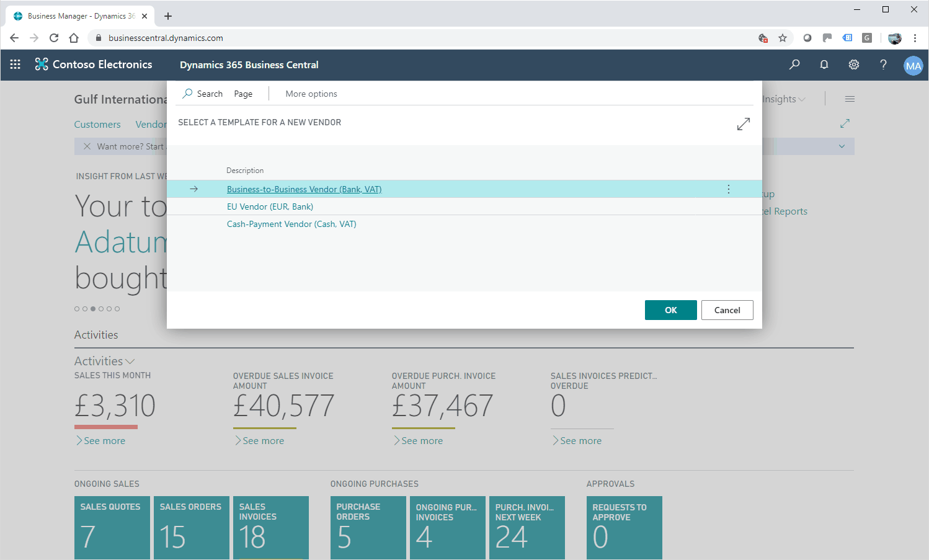Click See more under Sales This Month
Viewport: 929px width, 560px height.
click(x=100, y=440)
